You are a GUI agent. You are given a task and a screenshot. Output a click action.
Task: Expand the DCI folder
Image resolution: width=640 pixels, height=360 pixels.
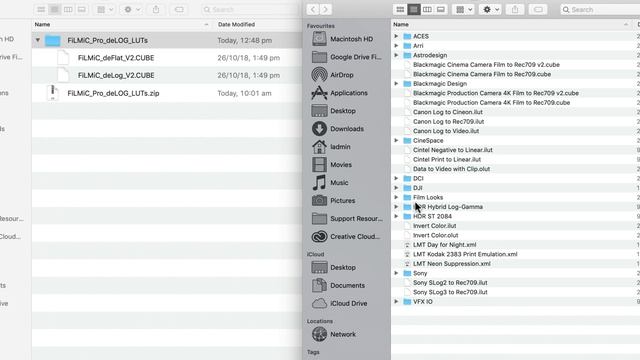(396, 178)
